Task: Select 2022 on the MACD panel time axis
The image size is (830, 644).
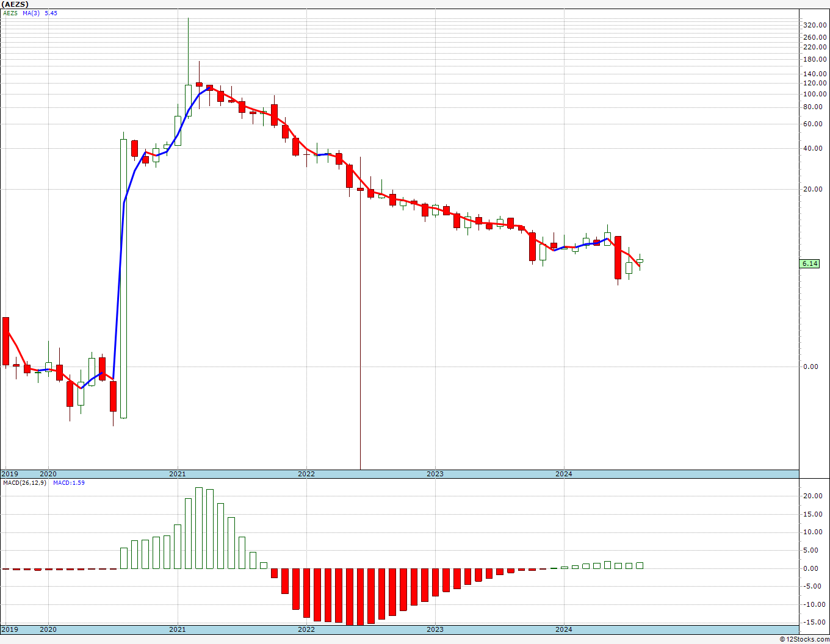Action: click(x=306, y=629)
